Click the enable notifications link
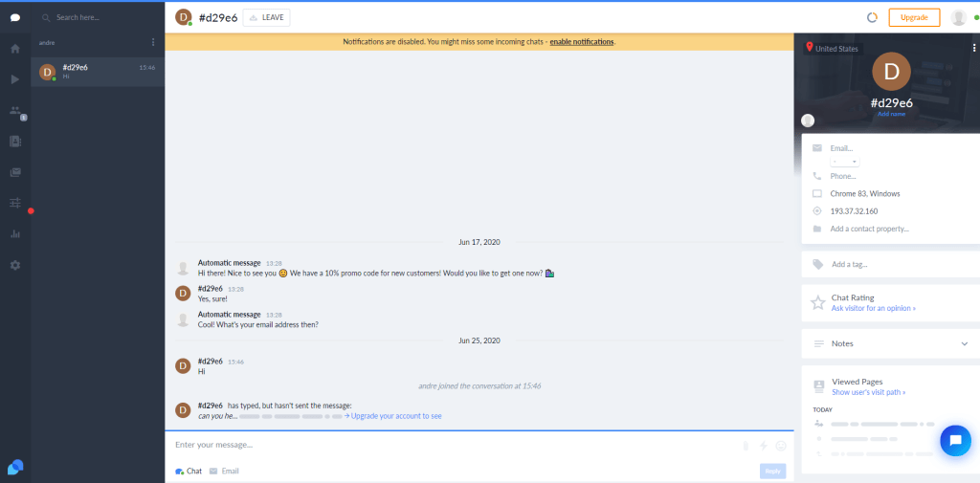980x483 pixels. (581, 42)
